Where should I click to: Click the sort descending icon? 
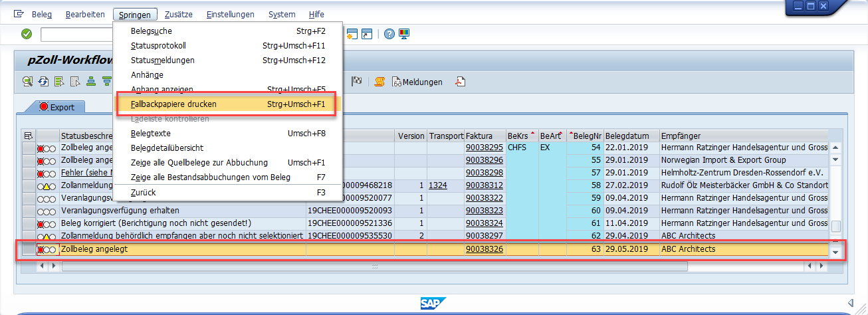point(106,82)
